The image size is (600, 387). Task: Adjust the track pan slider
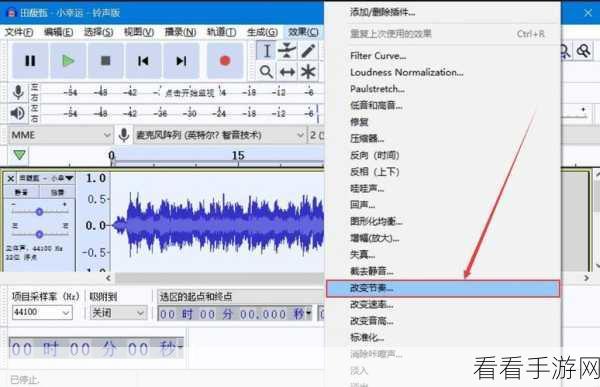click(39, 234)
